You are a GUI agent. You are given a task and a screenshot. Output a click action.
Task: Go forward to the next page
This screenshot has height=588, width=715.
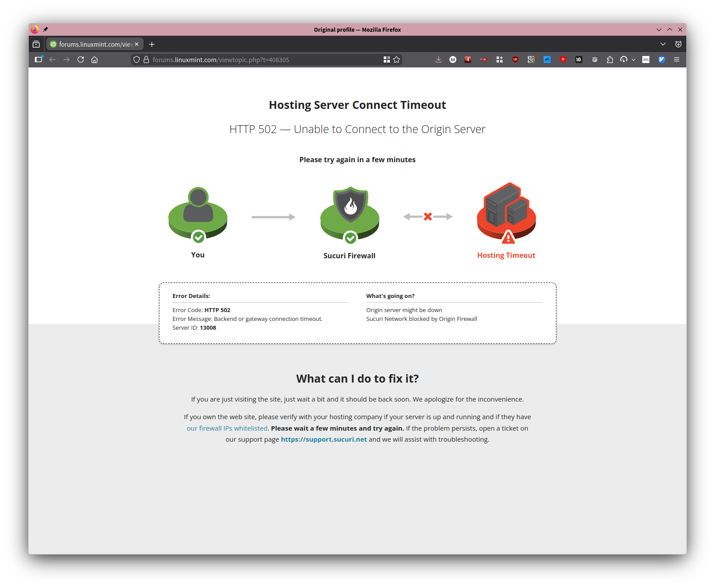pyautogui.click(x=67, y=60)
